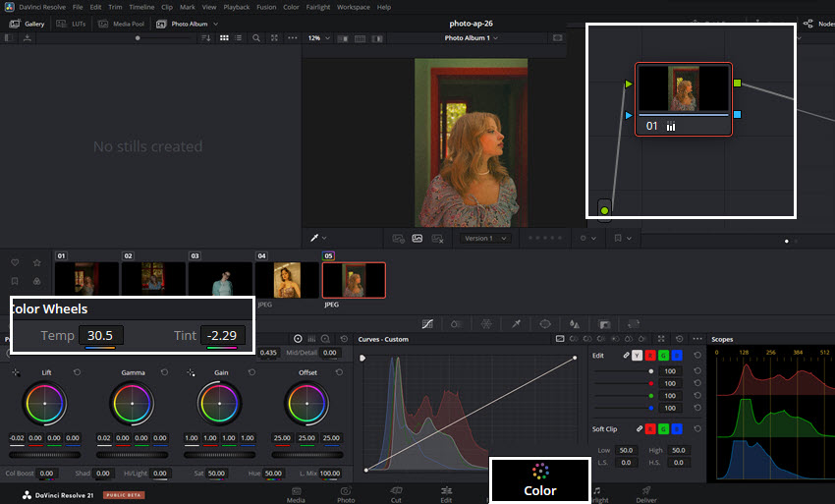Open the Blur sharpen palette icon
The height and width of the screenshot is (504, 835).
click(575, 324)
